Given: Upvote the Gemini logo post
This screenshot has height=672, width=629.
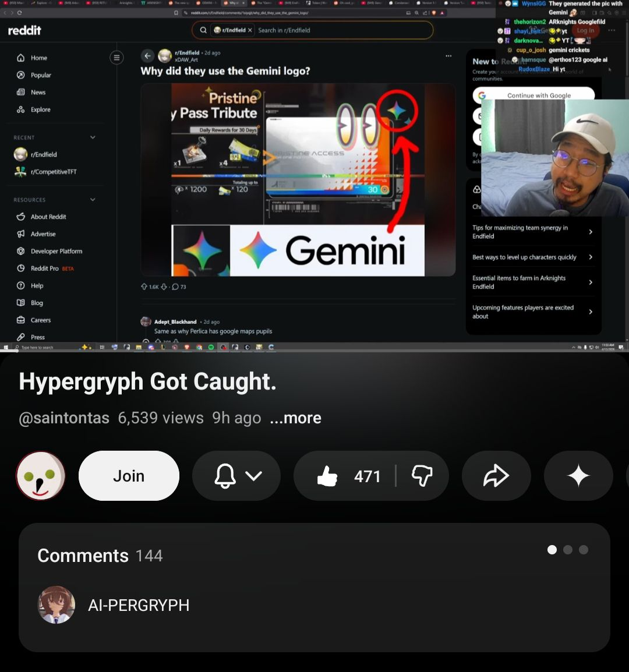Looking at the screenshot, I should (x=144, y=287).
